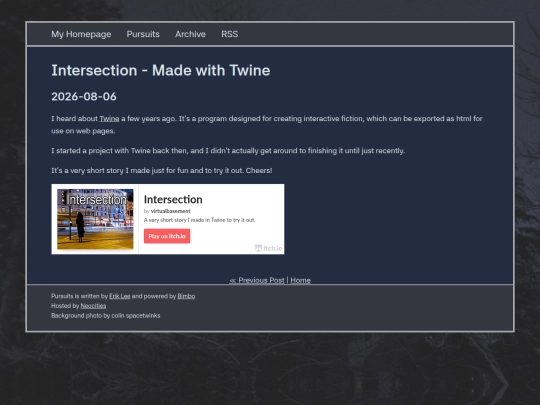Click the post title Intersection - Made with Twine
Image resolution: width=540 pixels, height=405 pixels.
click(161, 71)
